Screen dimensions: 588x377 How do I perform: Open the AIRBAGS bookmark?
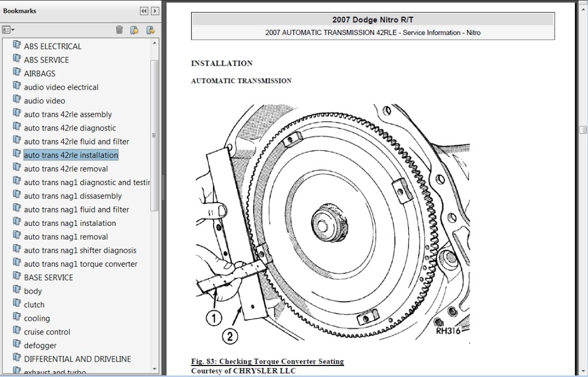pos(40,74)
